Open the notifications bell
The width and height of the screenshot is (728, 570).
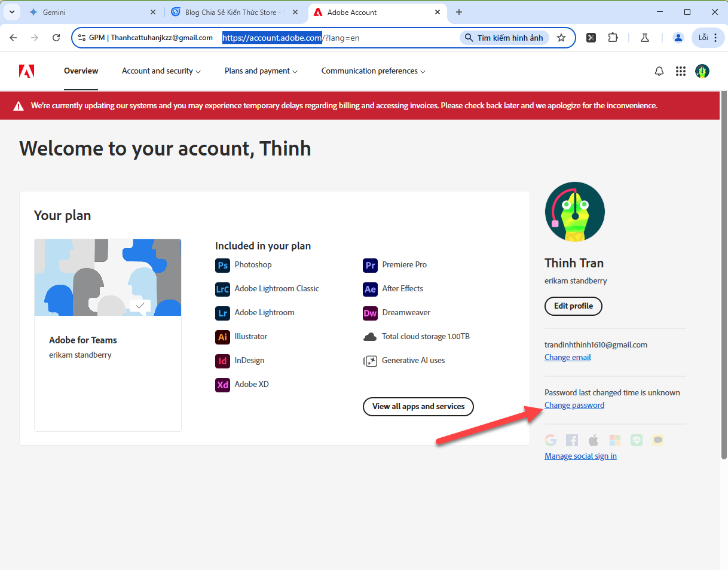pos(659,71)
